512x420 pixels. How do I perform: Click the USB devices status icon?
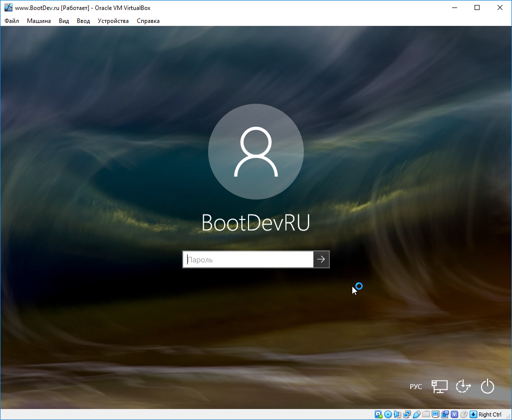coord(417,415)
